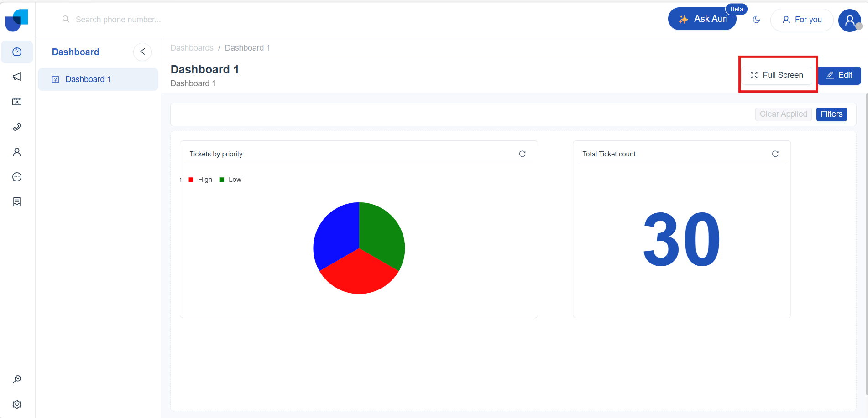This screenshot has height=418, width=868.
Task: Click the phone calls icon in sidebar
Action: (17, 127)
